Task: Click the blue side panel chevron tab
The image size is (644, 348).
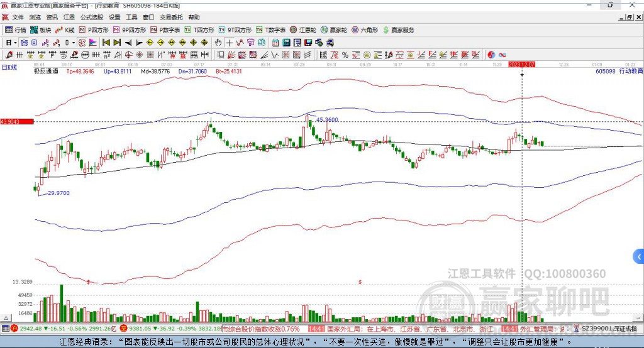Action: (x=639, y=257)
